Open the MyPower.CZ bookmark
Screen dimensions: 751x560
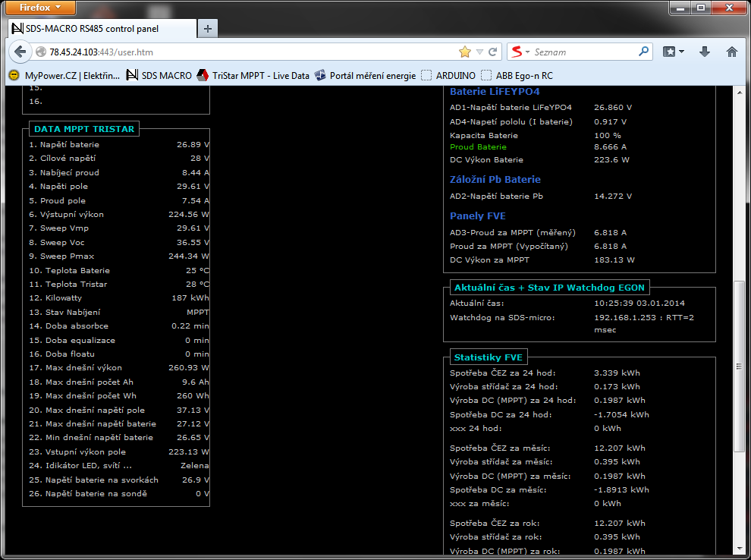[64, 75]
